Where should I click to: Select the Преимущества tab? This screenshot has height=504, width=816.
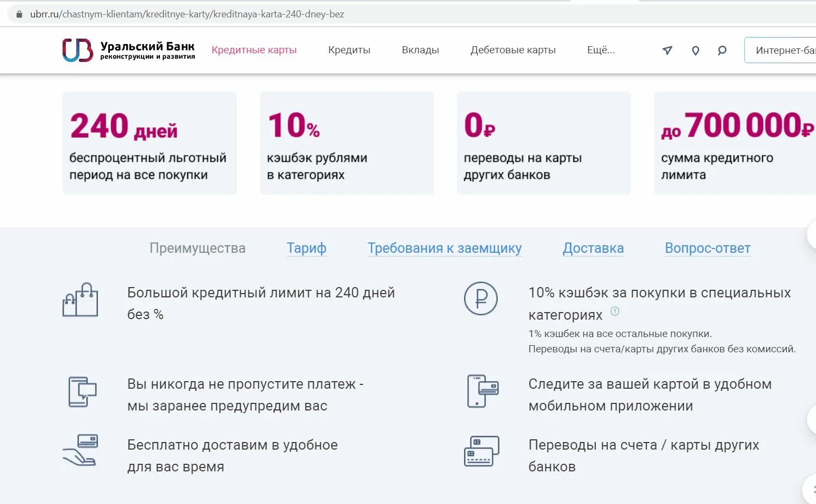click(197, 248)
